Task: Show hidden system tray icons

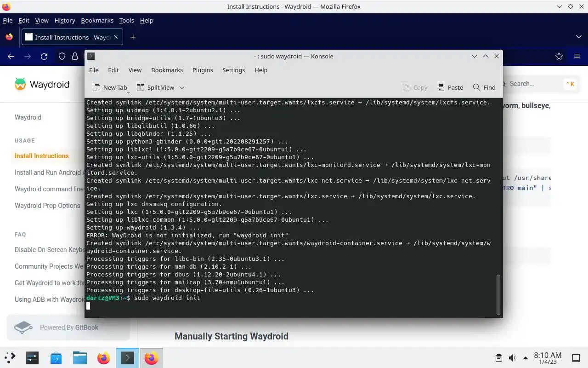Action: click(526, 358)
